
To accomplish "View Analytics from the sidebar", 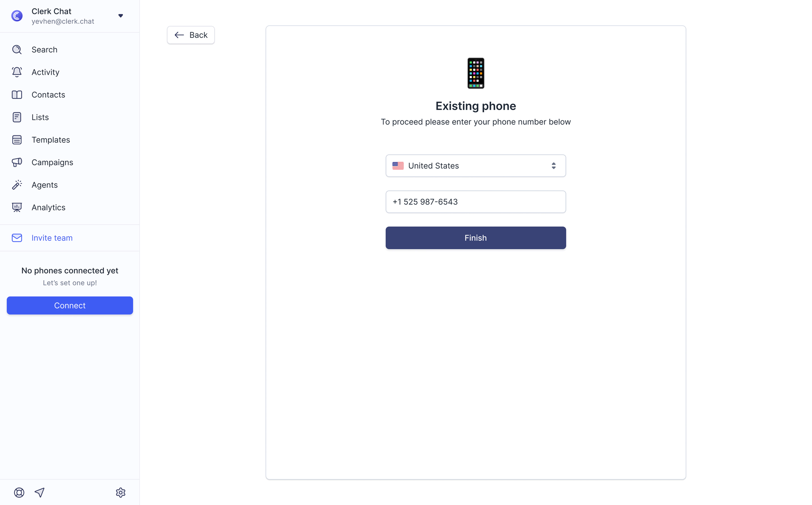I will (x=48, y=207).
